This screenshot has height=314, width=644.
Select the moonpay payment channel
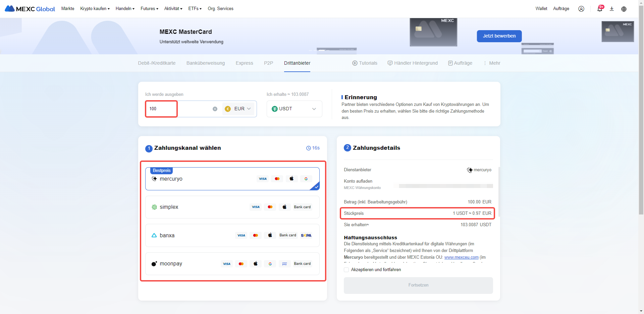tap(232, 264)
